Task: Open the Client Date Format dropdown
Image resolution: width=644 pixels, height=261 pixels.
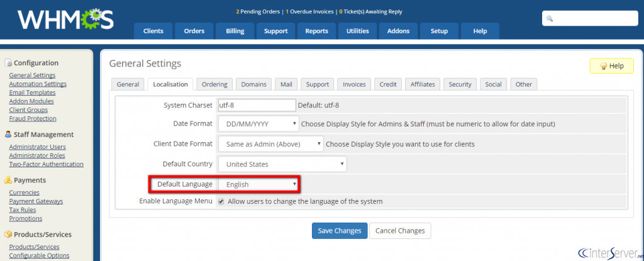Action: (270, 144)
